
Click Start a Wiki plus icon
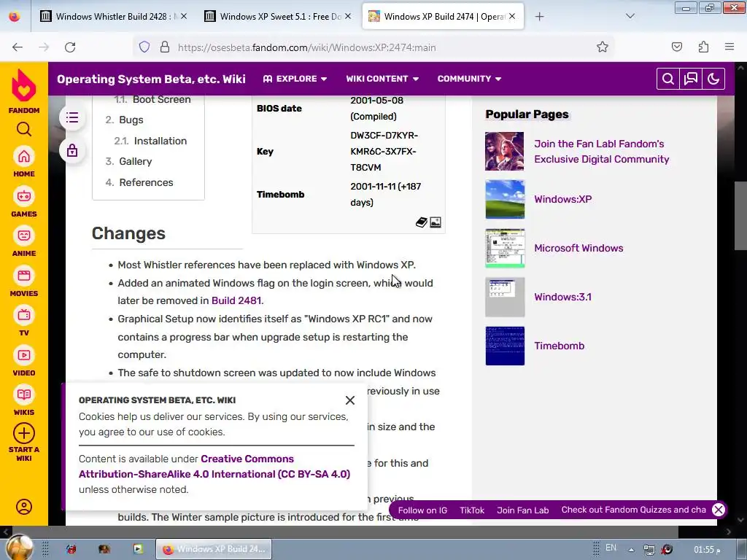24,433
